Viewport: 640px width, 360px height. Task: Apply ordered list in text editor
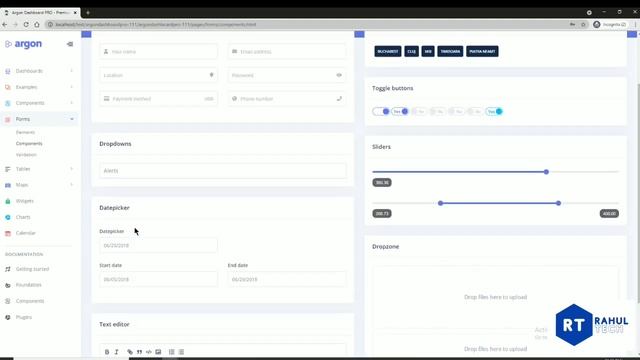point(171,352)
